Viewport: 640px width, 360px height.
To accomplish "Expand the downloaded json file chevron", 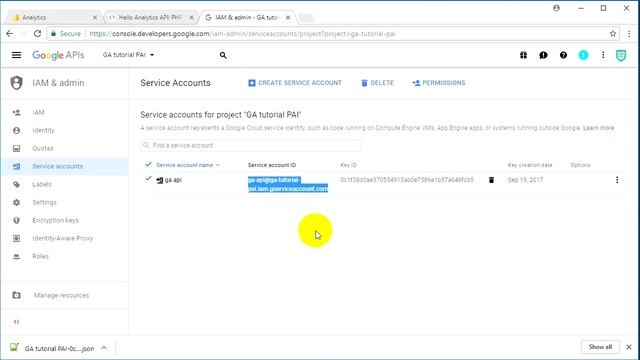I will pos(104,348).
